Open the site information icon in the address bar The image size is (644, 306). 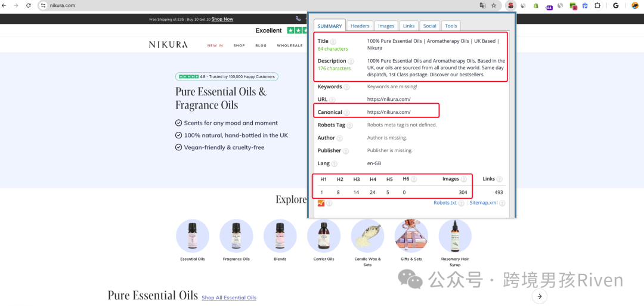pos(43,6)
